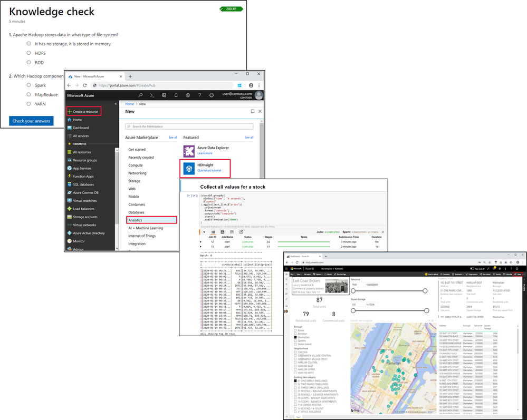Click the Azure help question mark

point(199,95)
